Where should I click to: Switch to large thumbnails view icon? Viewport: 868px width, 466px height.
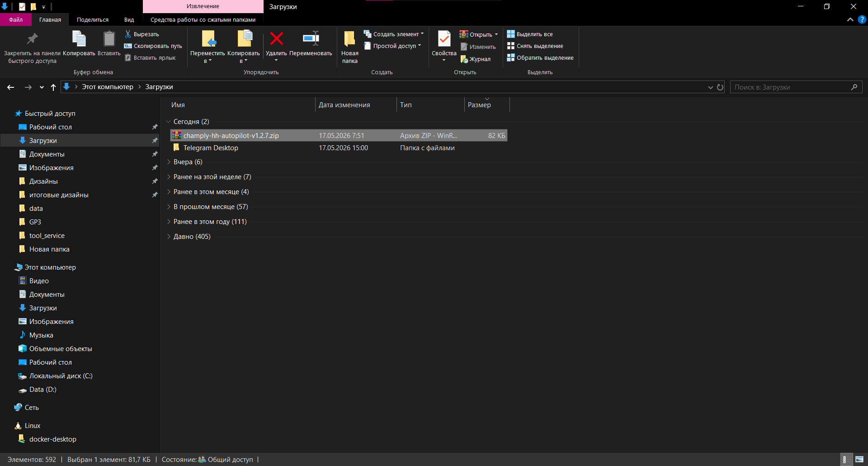(x=859, y=460)
